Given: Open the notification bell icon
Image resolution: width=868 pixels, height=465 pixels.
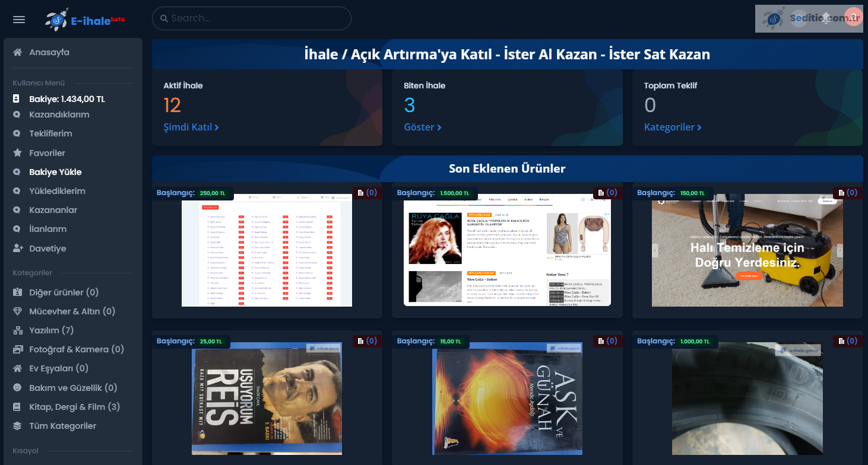Looking at the screenshot, I should 826,18.
